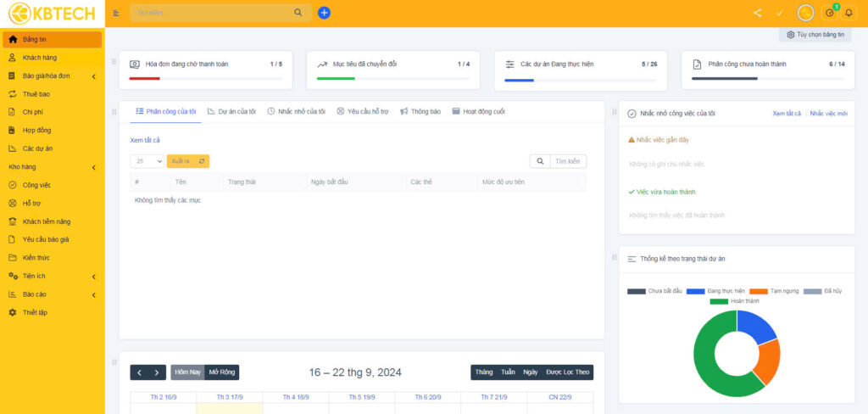Open user profile avatar
The height and width of the screenshot is (414, 868).
tap(805, 13)
